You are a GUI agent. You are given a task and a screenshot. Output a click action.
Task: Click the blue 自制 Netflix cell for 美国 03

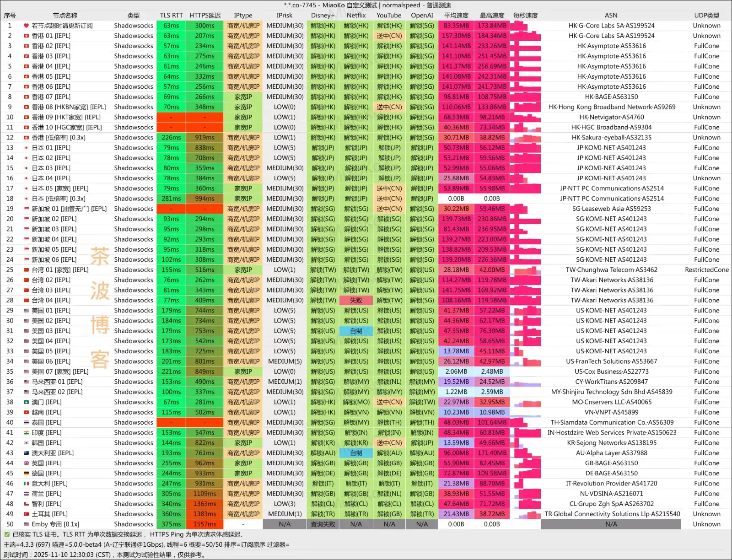click(x=356, y=331)
